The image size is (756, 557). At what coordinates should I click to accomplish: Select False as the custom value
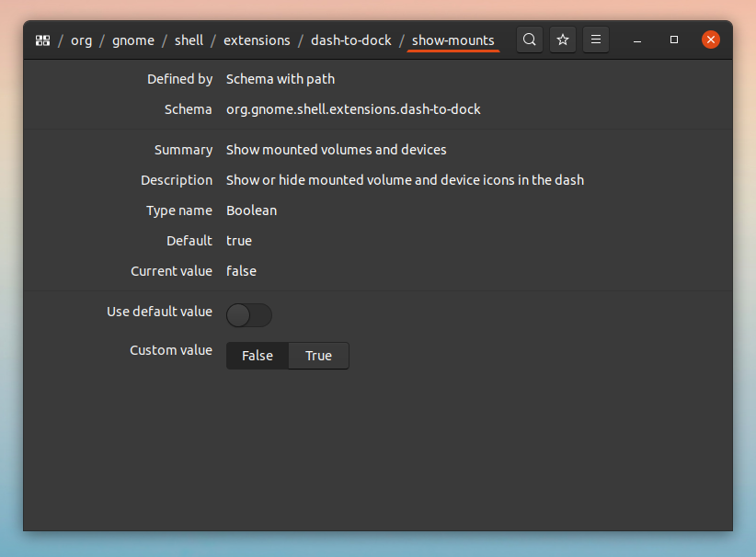257,356
